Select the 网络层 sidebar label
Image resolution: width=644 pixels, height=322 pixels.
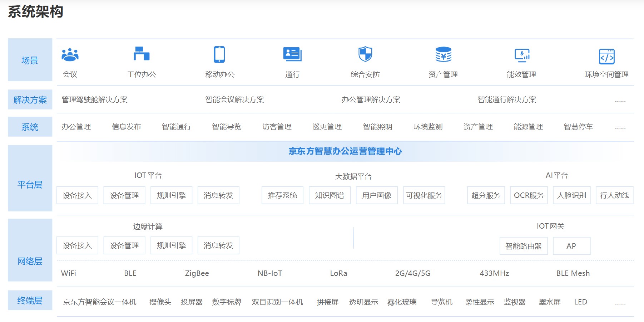coord(30,262)
